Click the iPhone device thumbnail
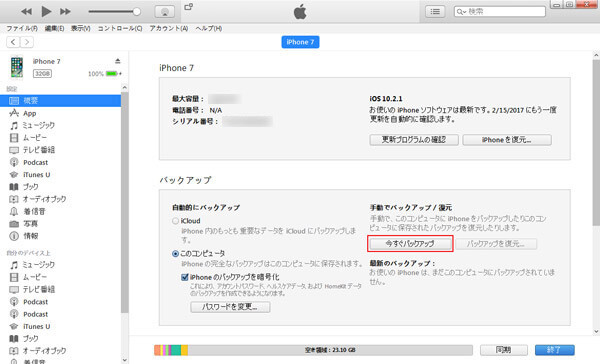Viewport: 600px width, 364px height. click(x=17, y=67)
